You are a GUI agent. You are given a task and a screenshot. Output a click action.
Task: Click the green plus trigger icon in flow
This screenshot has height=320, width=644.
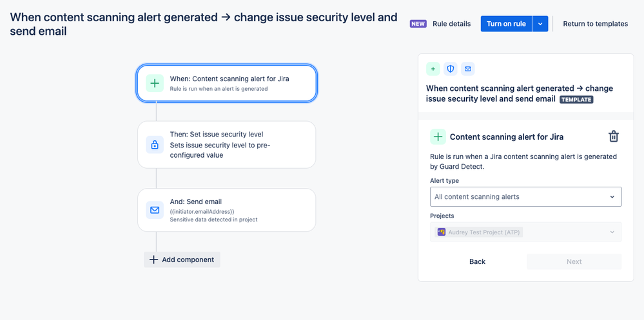155,83
